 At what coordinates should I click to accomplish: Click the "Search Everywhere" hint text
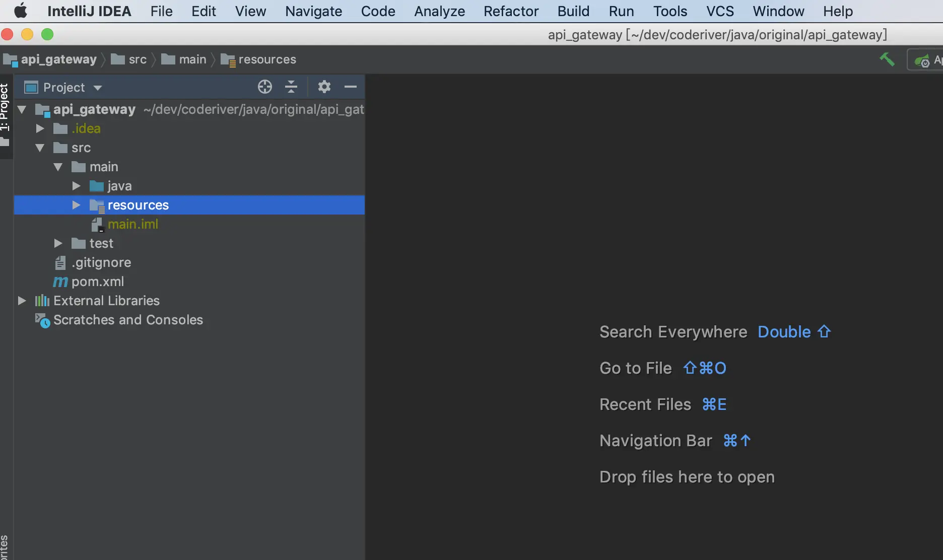pos(673,332)
